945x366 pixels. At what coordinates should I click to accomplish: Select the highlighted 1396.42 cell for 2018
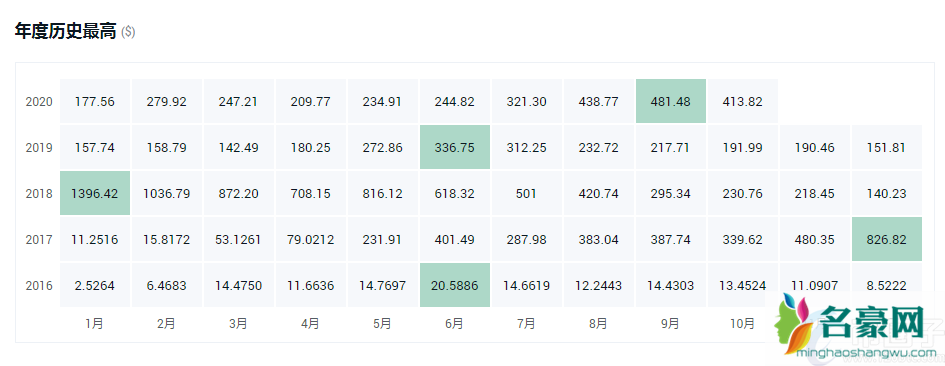(95, 194)
